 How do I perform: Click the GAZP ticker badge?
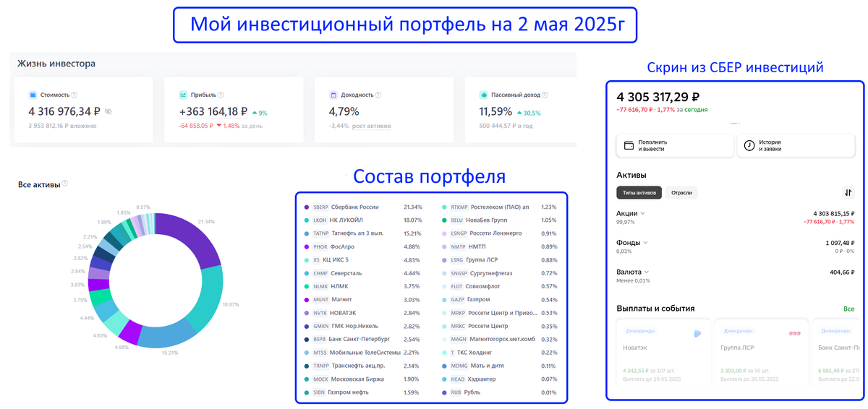457,299
